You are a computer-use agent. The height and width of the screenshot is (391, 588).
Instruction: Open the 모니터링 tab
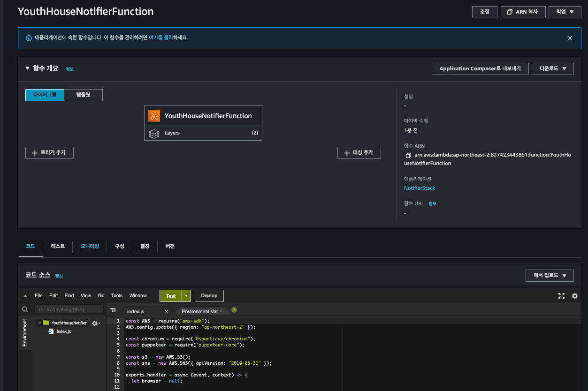(90, 246)
